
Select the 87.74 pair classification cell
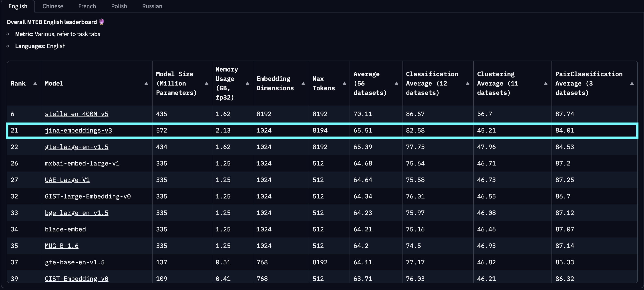pyautogui.click(x=594, y=114)
